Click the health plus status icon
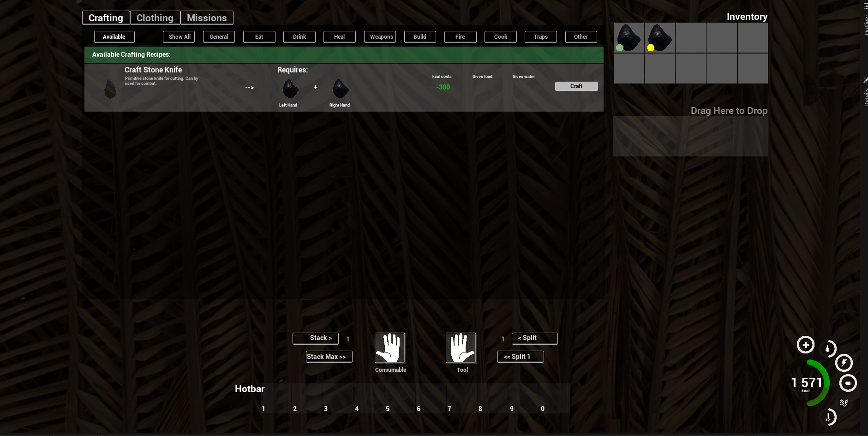Screen dimensions: 868x436 pyautogui.click(x=806, y=345)
